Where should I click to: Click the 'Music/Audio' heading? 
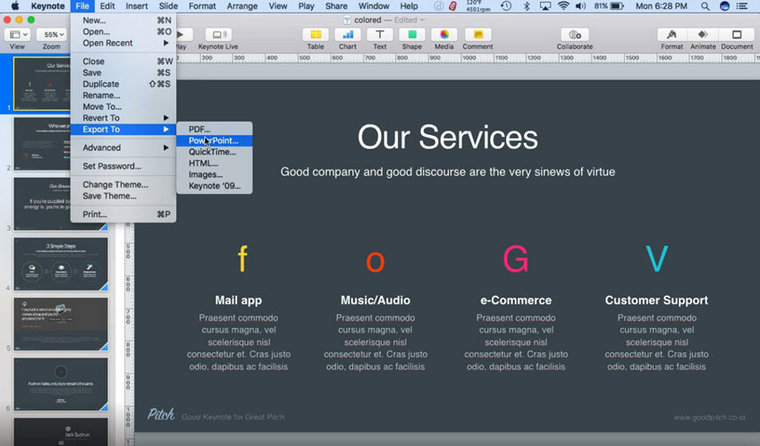coord(375,301)
